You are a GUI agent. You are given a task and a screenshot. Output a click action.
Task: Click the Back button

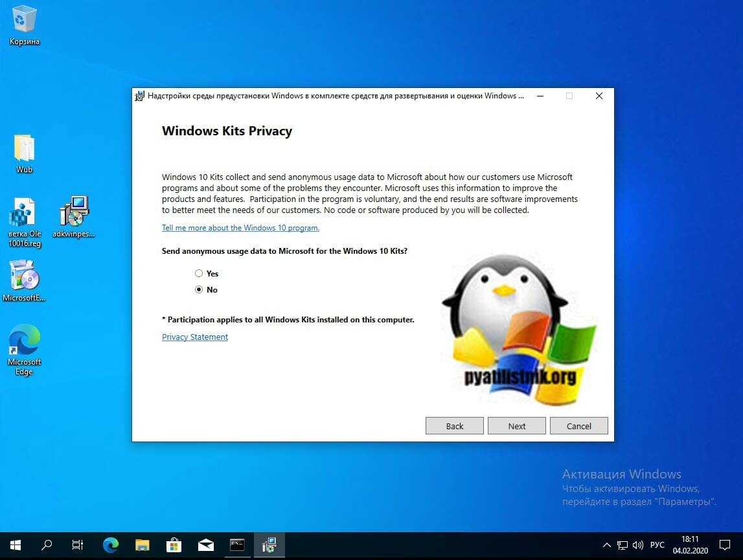(455, 426)
